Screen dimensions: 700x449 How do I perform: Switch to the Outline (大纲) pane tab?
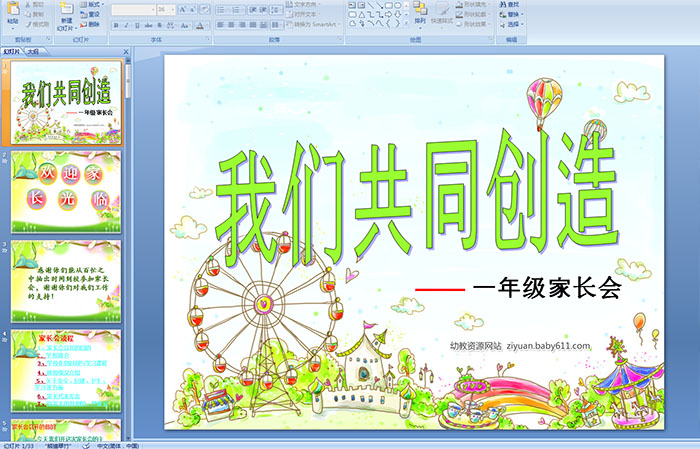coord(33,51)
